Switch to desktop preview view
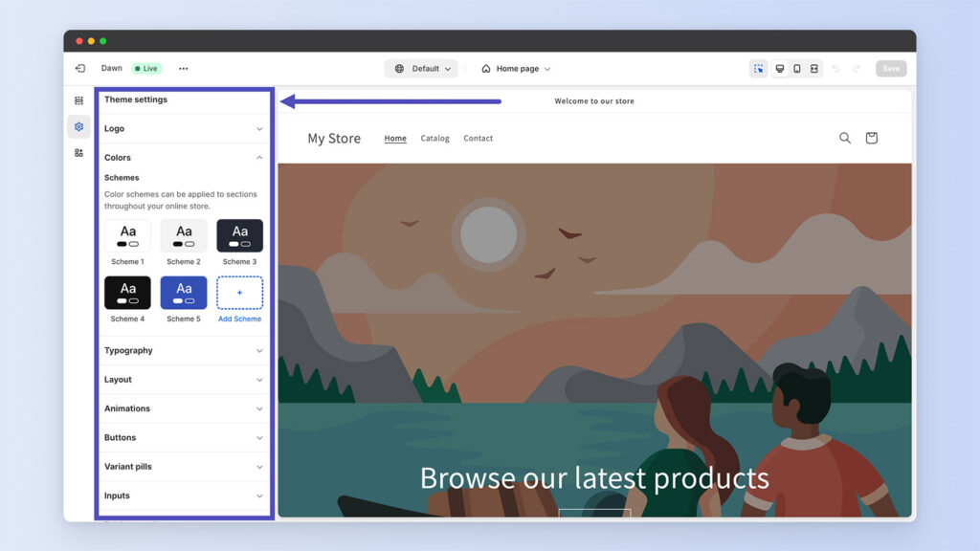The image size is (980, 551). click(780, 69)
